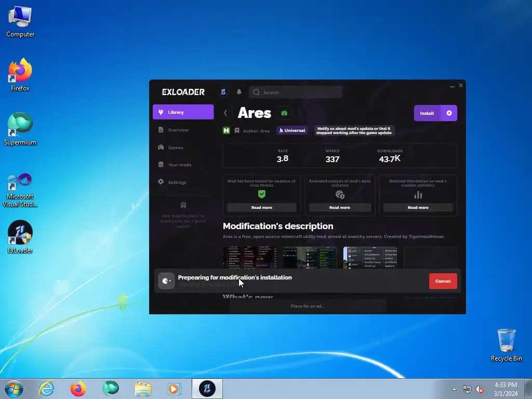This screenshot has width=532, height=399.
Task: Click muted volume tray icon
Action: (x=480, y=390)
